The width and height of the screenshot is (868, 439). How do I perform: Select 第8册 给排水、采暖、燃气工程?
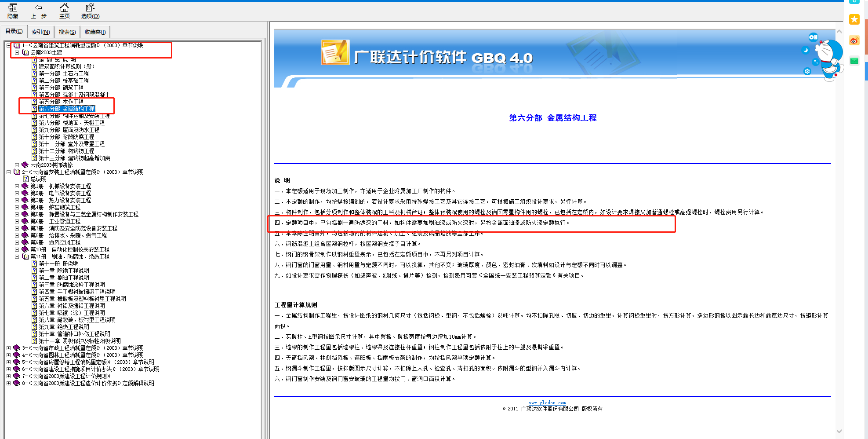click(x=69, y=235)
